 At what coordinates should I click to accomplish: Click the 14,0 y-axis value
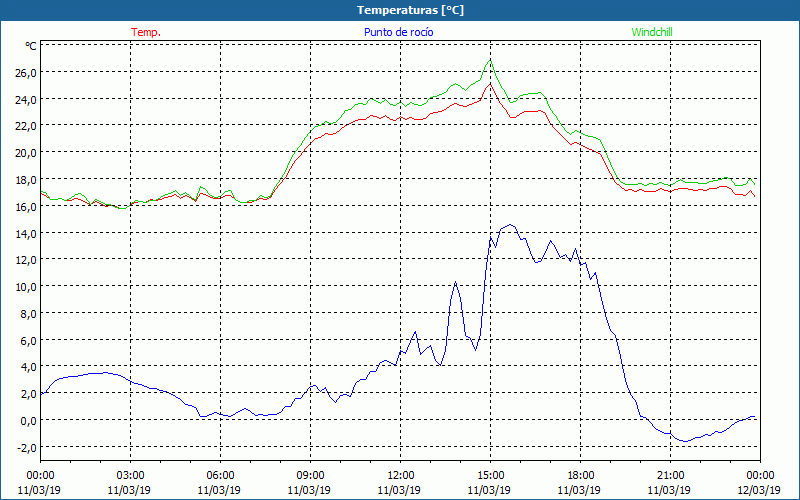26,234
